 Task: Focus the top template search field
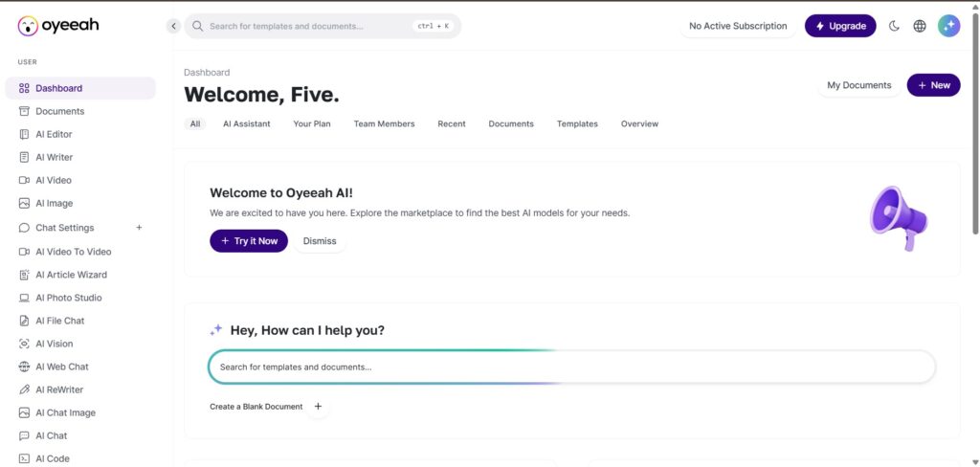[x=323, y=26]
